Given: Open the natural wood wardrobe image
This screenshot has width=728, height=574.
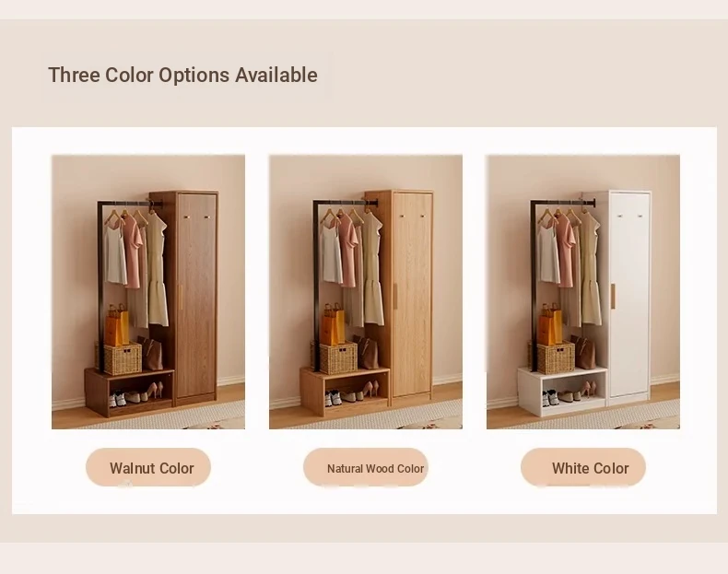Looking at the screenshot, I should coord(366,292).
